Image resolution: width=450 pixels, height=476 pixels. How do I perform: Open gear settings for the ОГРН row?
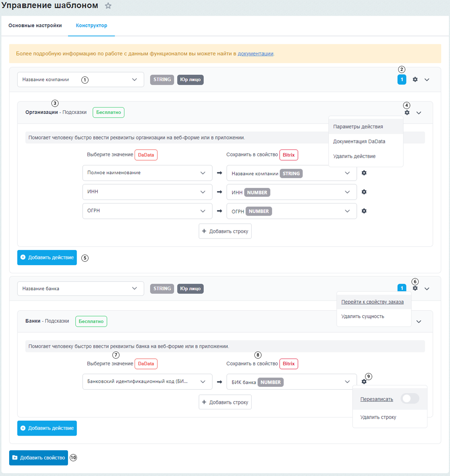point(364,211)
